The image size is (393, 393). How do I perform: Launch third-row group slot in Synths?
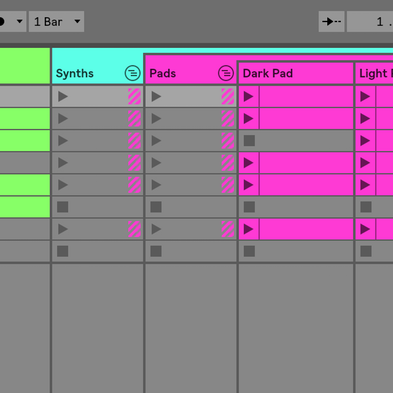pos(63,141)
